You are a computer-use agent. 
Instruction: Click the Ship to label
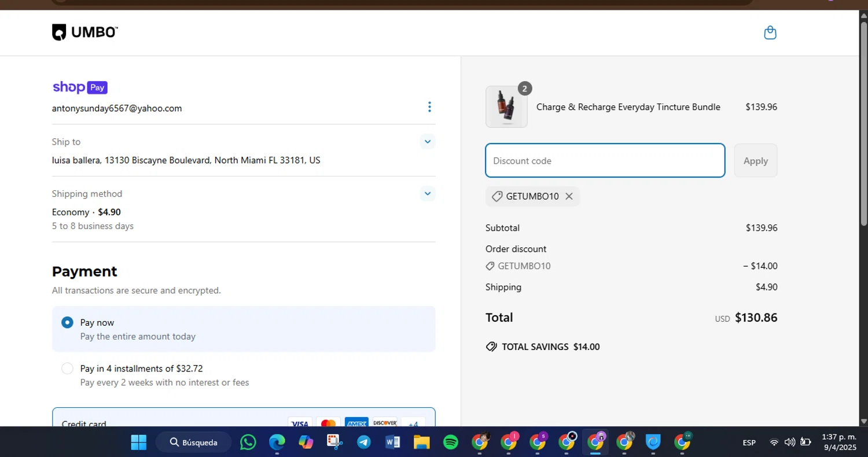[x=67, y=142]
